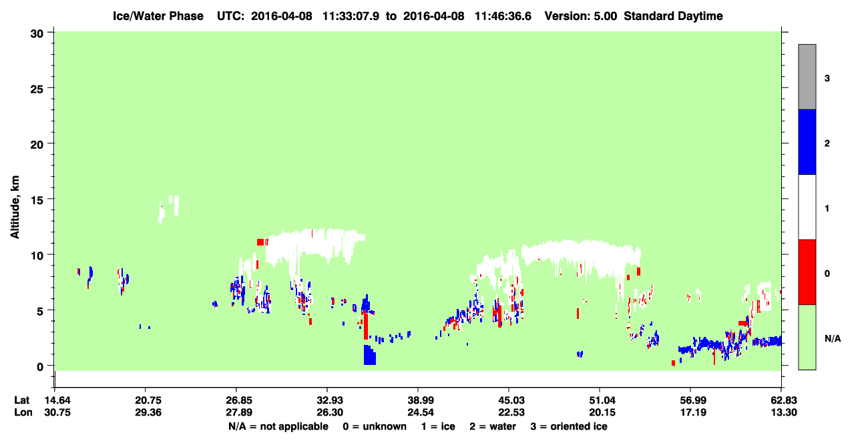Click the solid blue water block at surface
868x445 pixels.
coord(369,355)
